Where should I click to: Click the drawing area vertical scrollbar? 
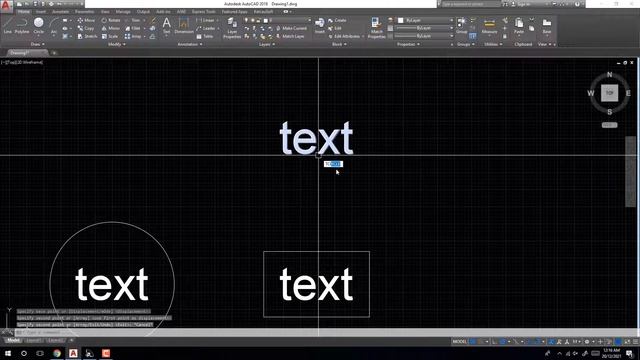click(630, 171)
